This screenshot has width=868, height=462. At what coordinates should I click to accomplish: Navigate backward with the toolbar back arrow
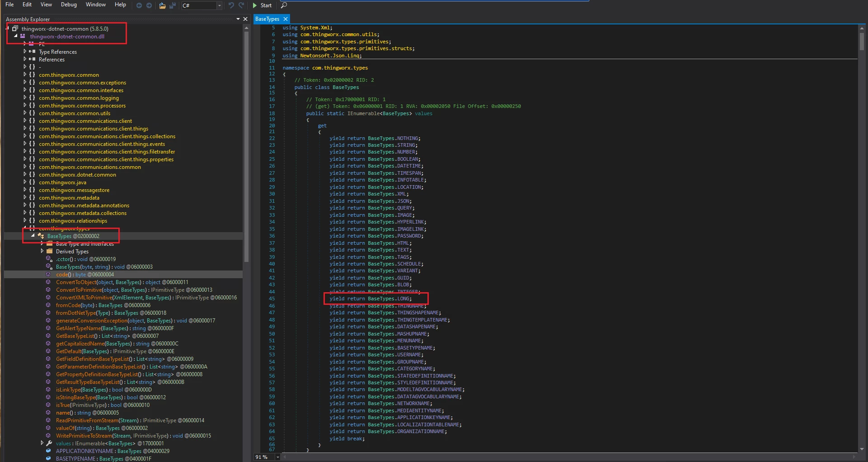[139, 5]
